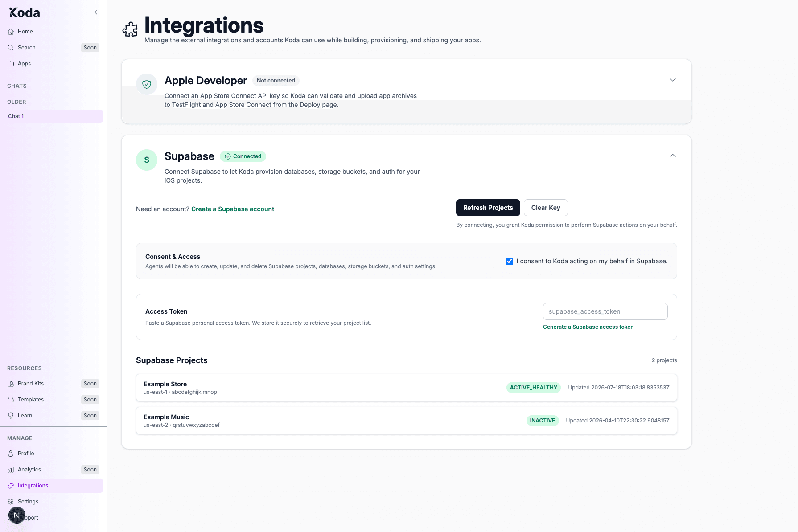Click the Koda logo
Screen dimensions: 798x532
click(25, 12)
